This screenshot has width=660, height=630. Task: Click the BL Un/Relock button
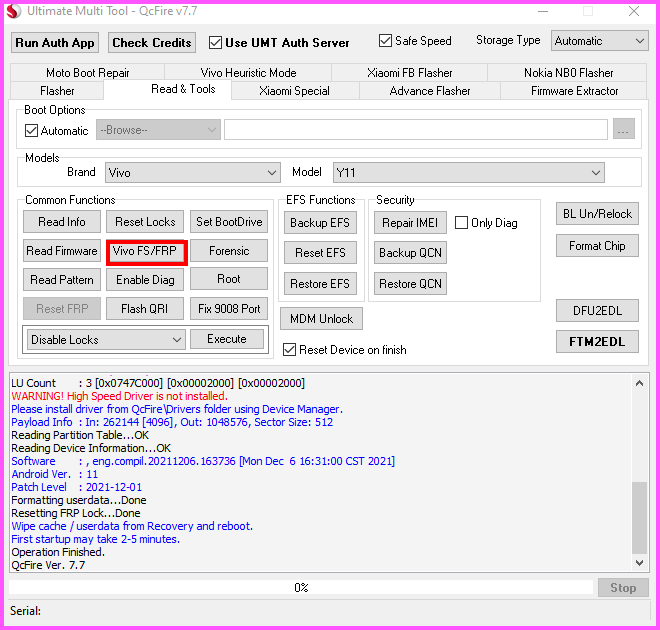597,214
